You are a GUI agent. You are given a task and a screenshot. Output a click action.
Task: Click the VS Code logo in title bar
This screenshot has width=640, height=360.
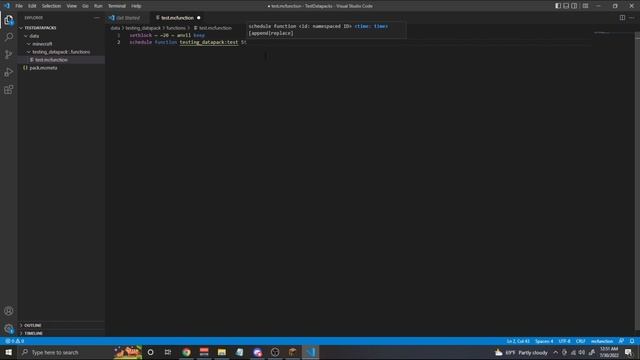pyautogui.click(x=7, y=6)
